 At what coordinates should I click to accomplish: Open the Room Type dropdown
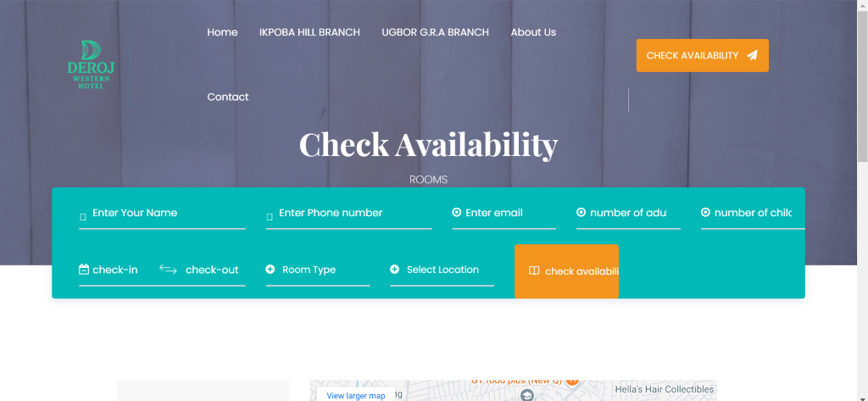318,270
